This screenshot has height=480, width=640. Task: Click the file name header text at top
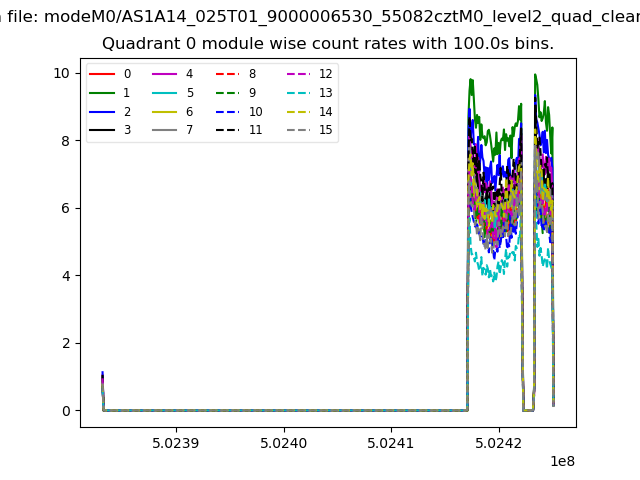pyautogui.click(x=320, y=16)
